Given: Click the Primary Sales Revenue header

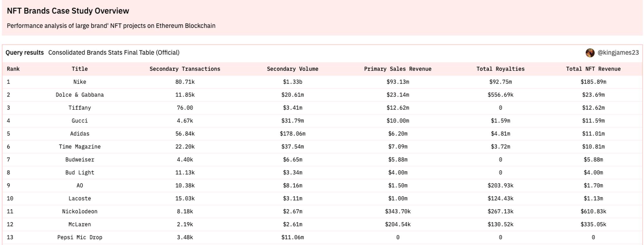Looking at the screenshot, I should 398,69.
